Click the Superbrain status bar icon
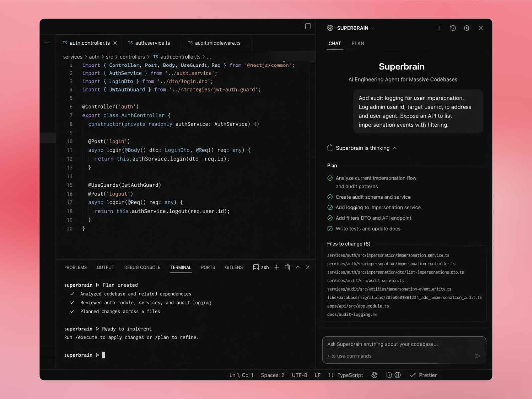 374,375
